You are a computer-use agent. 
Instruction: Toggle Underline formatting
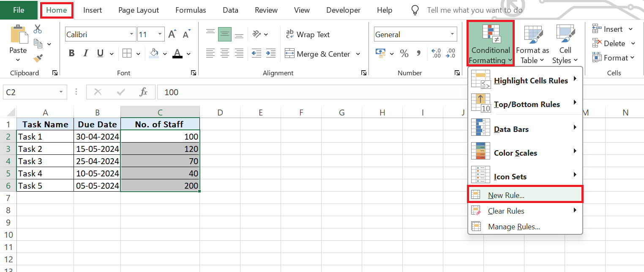(x=100, y=53)
